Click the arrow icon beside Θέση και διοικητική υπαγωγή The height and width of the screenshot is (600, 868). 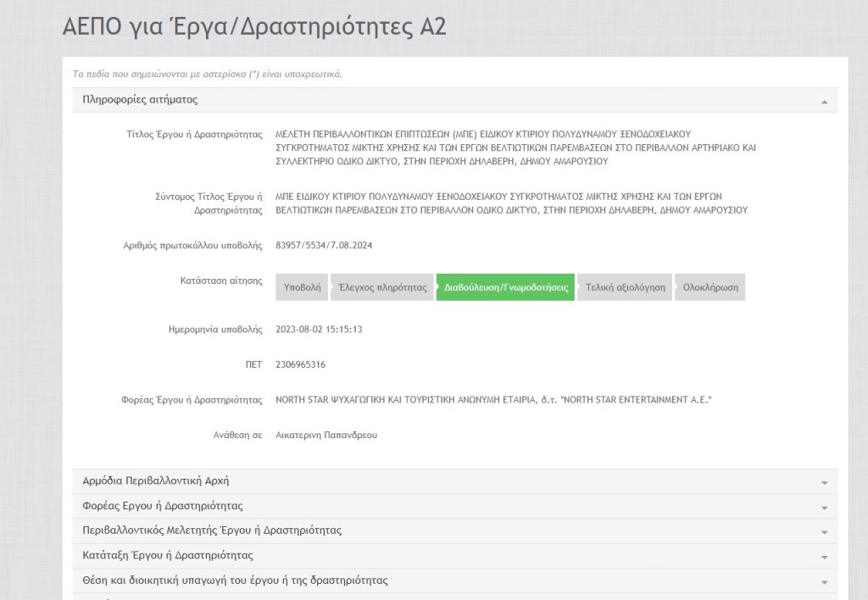[824, 581]
